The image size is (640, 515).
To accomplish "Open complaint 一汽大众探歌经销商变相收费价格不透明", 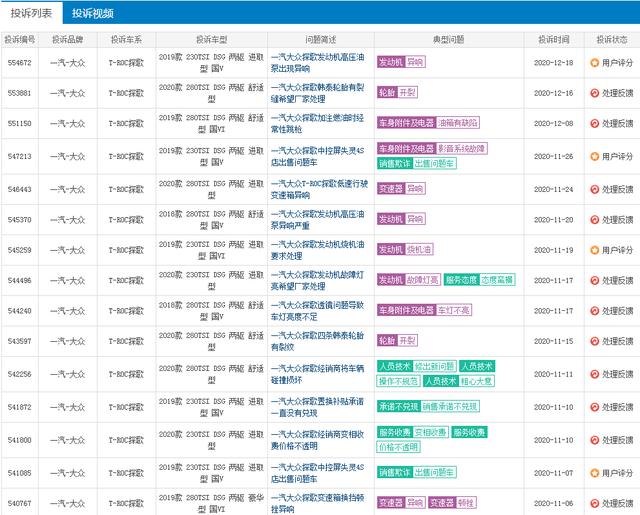I will [318, 440].
